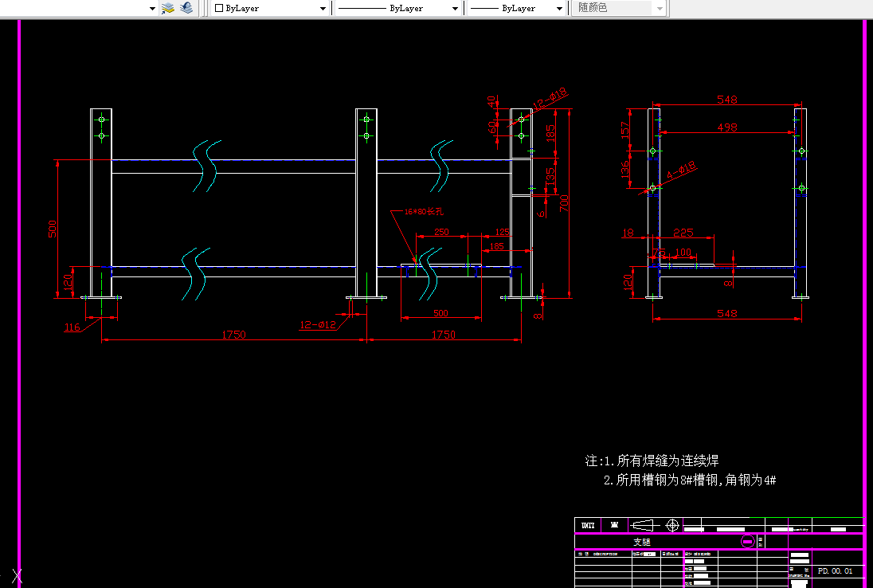The width and height of the screenshot is (873, 588).
Task: Select the 16*80长孔 leader label
Action: [x=424, y=212]
